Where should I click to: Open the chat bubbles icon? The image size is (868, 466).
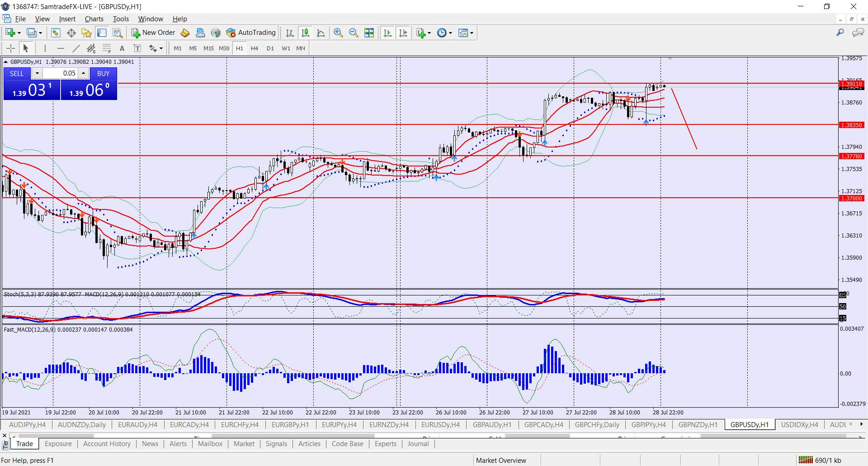[x=858, y=33]
